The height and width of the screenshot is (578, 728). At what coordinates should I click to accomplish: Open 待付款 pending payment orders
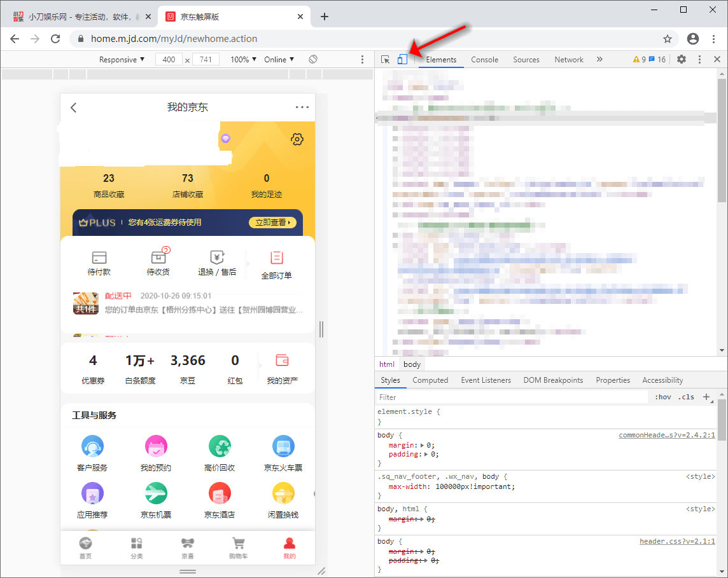coord(99,263)
